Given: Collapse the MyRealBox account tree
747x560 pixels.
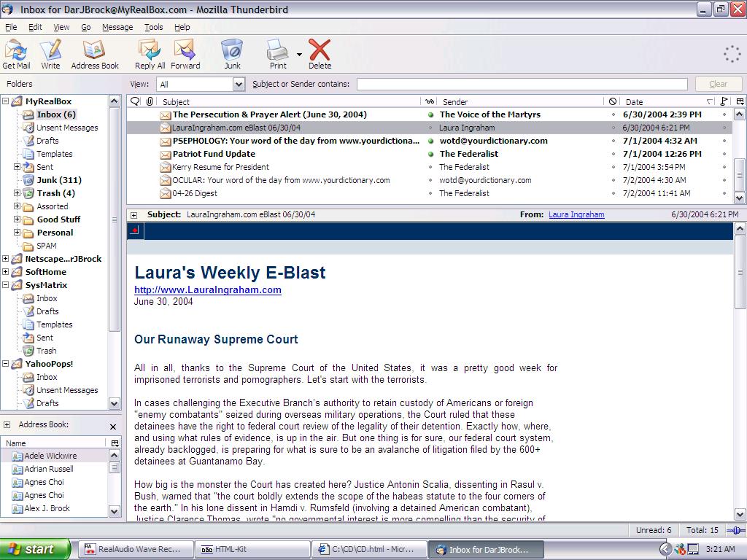Looking at the screenshot, I should coord(6,101).
